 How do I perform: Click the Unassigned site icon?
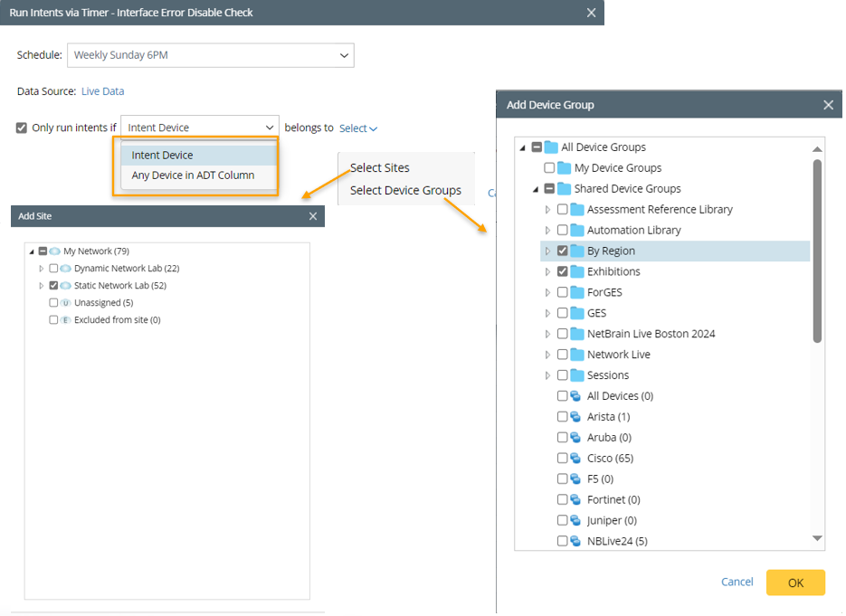click(x=66, y=303)
